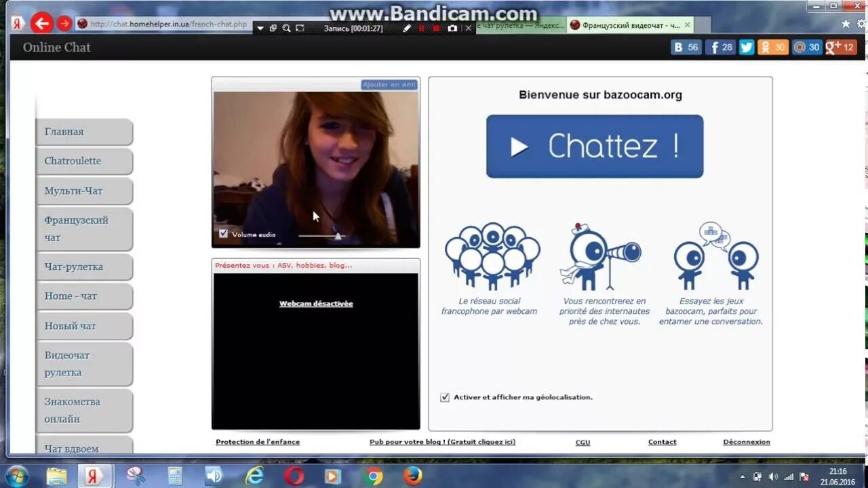
Task: Open Calculator from taskbar
Action: tap(175, 476)
